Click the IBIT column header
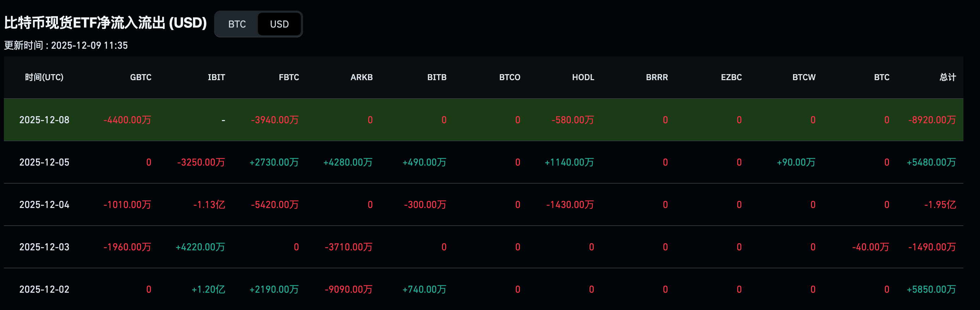This screenshot has width=980, height=310. (x=217, y=77)
